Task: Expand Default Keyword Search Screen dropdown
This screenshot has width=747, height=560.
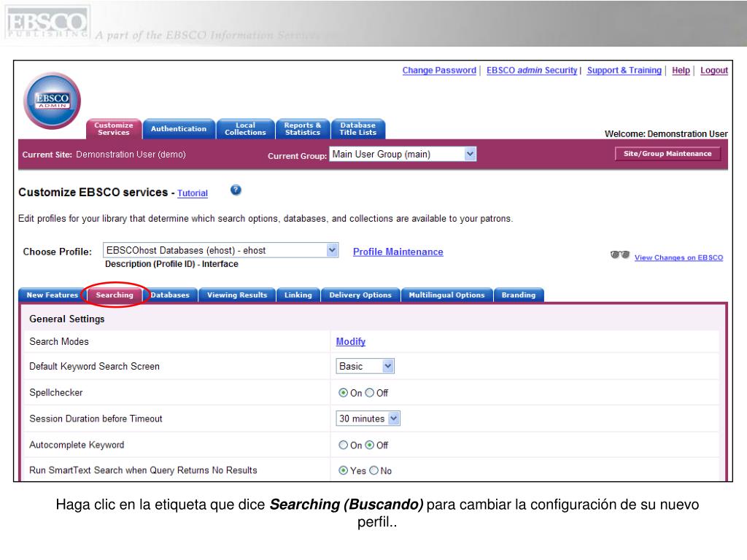Action: pyautogui.click(x=365, y=366)
